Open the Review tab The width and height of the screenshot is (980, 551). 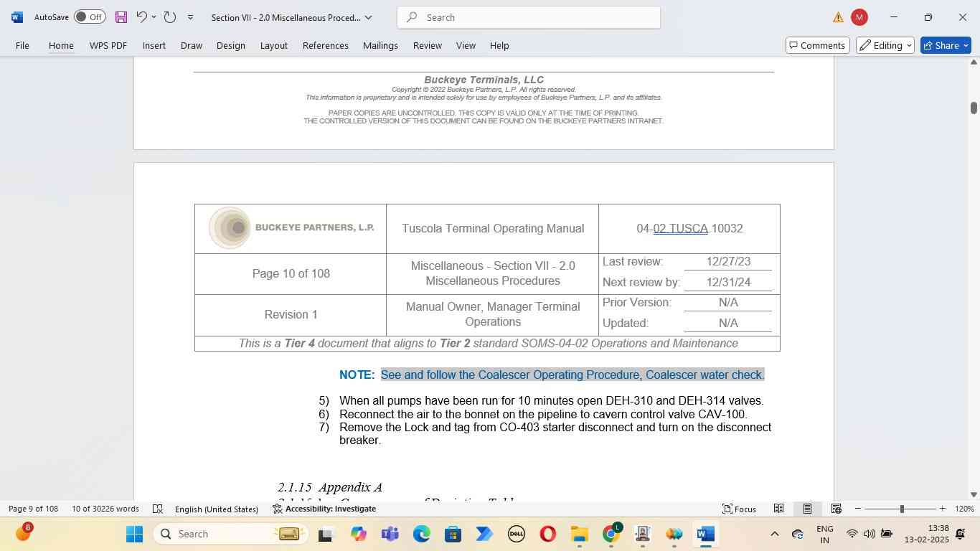tap(428, 45)
